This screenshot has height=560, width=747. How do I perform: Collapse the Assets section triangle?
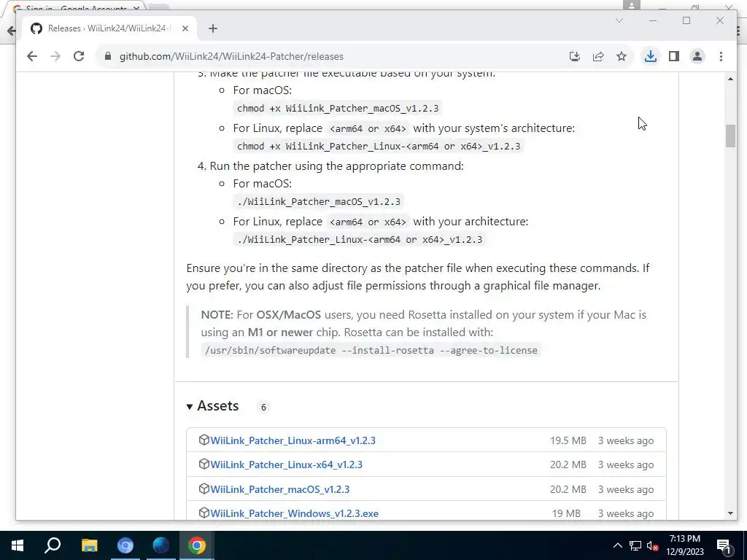190,406
